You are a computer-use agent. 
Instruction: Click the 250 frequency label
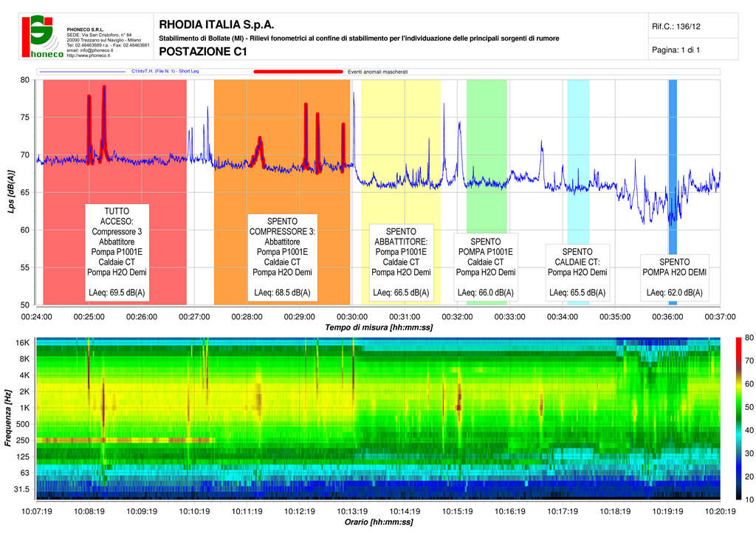(x=23, y=440)
